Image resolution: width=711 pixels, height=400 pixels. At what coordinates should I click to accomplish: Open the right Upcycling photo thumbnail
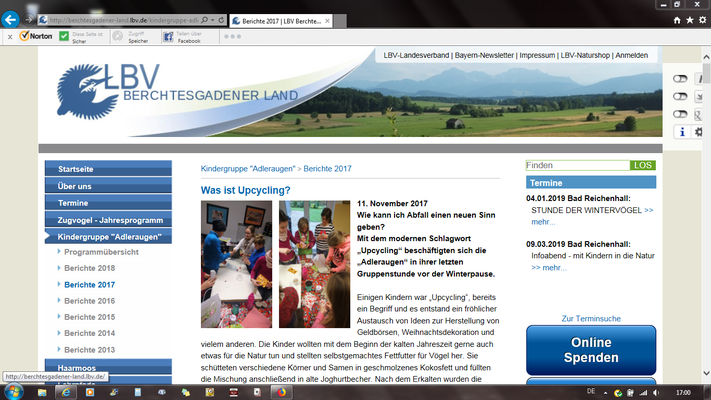(314, 264)
